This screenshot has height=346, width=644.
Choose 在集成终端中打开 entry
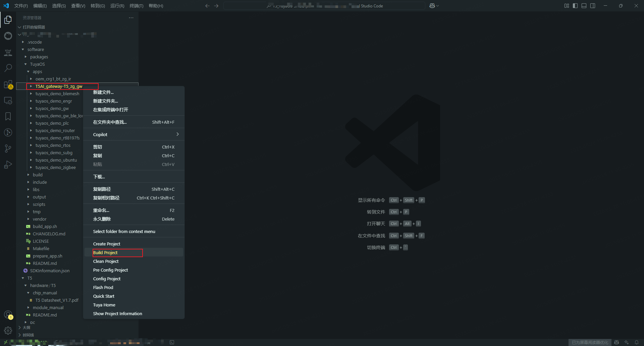tap(133, 110)
